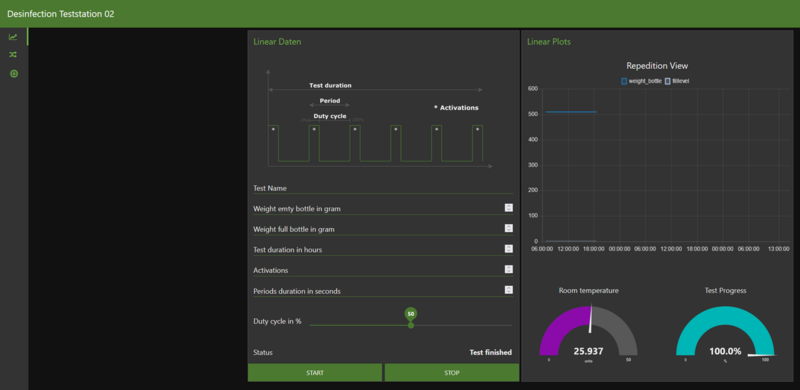This screenshot has width=800, height=390.
Task: Click the Desinfection Teststation 02 header title
Action: (61, 14)
